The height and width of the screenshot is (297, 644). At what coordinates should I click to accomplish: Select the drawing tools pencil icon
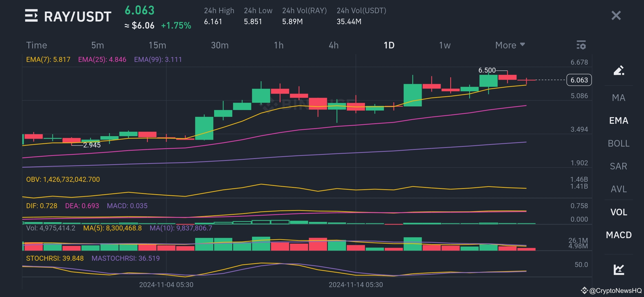click(619, 71)
